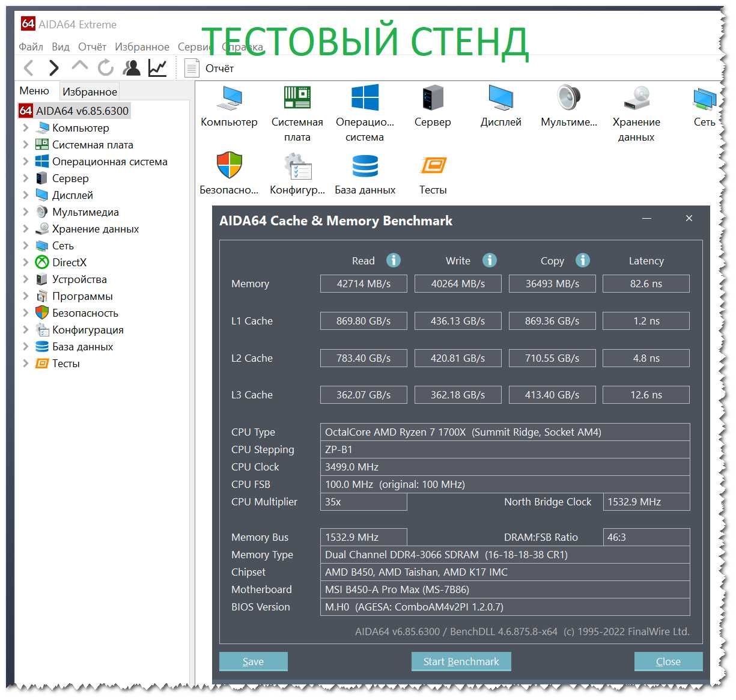The width and height of the screenshot is (736, 700).
Task: Click the CPU Type field OctalCore AMD Ryzen
Action: coord(505,432)
